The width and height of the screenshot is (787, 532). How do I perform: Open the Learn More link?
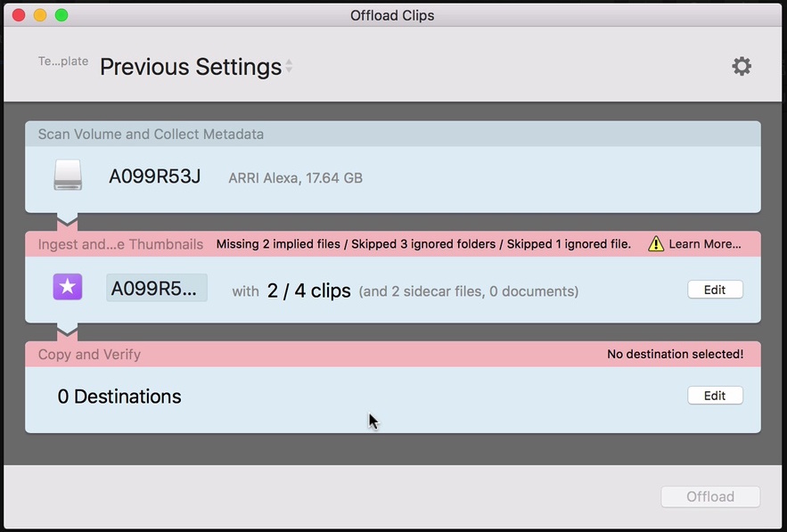click(x=705, y=244)
